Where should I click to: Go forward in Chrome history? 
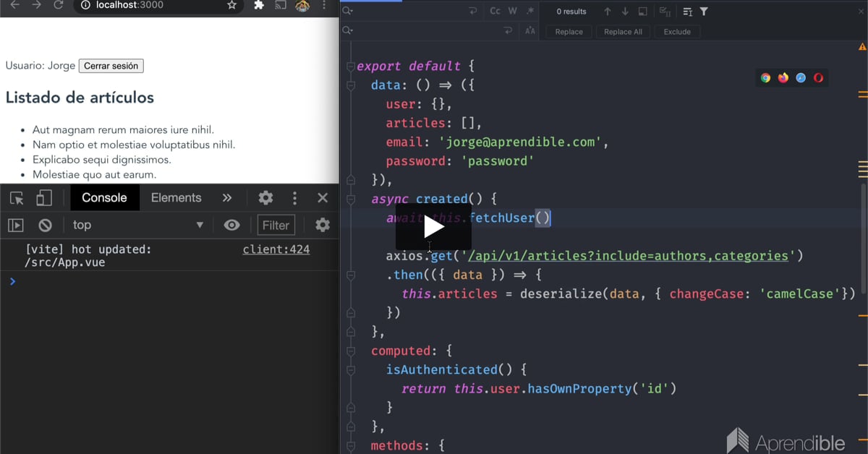pyautogui.click(x=36, y=5)
